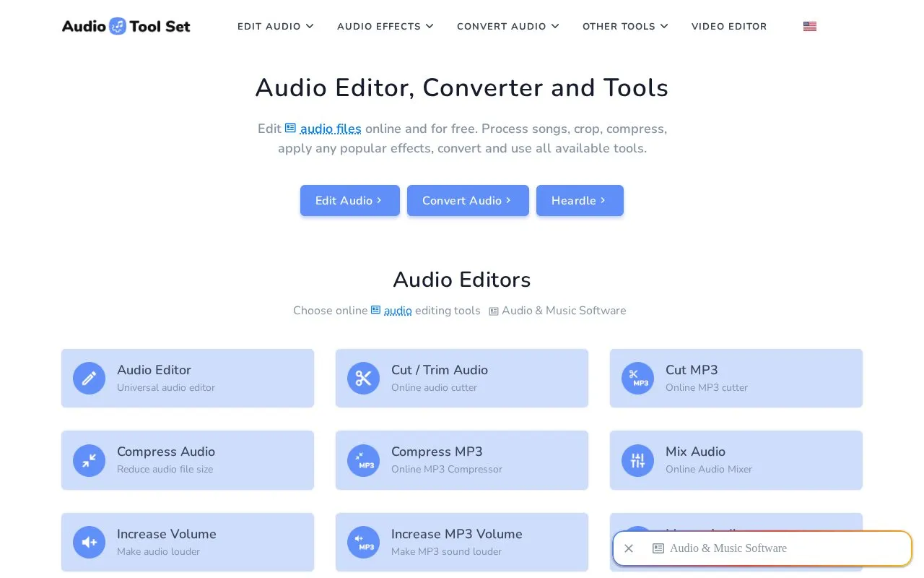924x578 pixels.
Task: Click the scissors icon for Cut / Trim Audio
Action: pos(363,378)
